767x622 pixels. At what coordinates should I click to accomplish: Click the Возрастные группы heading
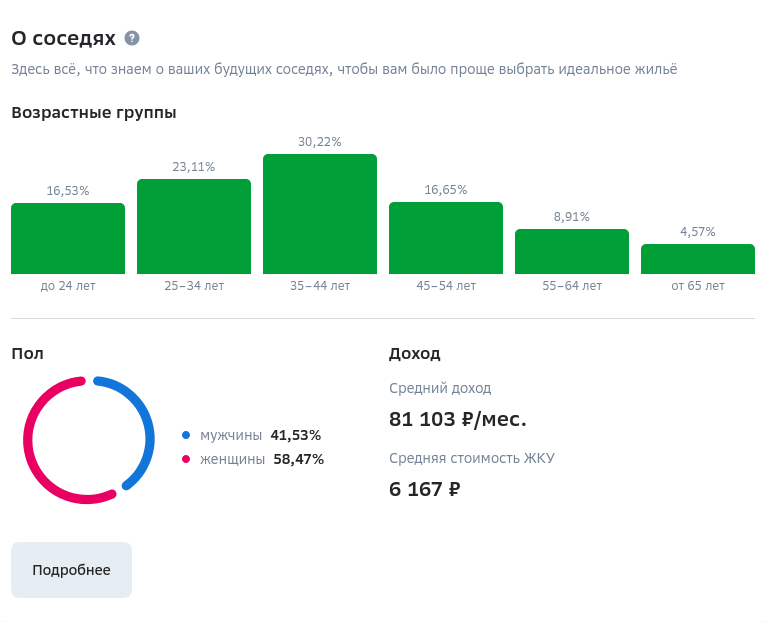point(94,112)
